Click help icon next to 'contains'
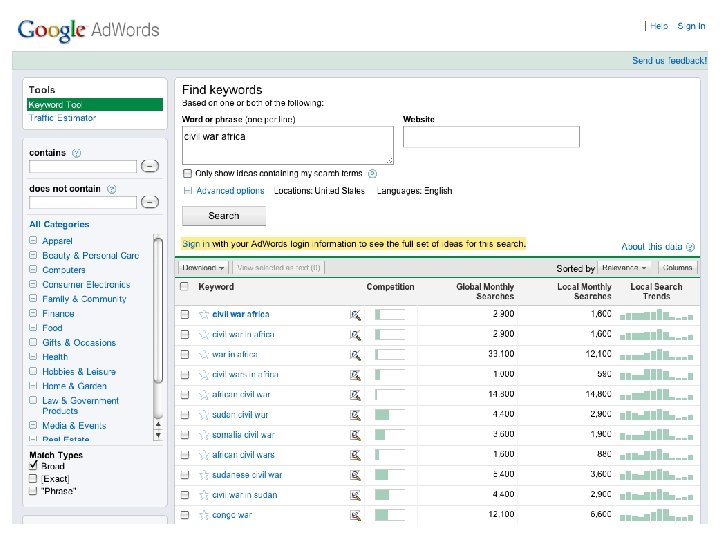The height and width of the screenshot is (540, 720). coord(77,154)
